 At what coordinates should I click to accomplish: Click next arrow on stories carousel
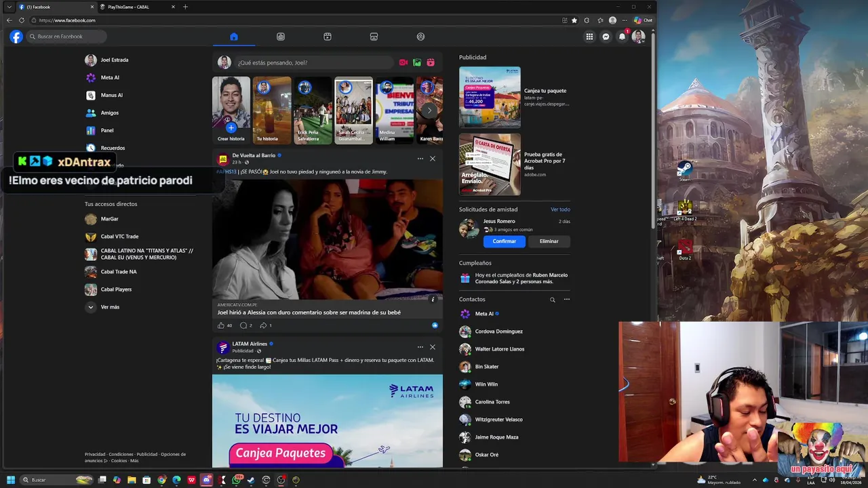pos(429,110)
